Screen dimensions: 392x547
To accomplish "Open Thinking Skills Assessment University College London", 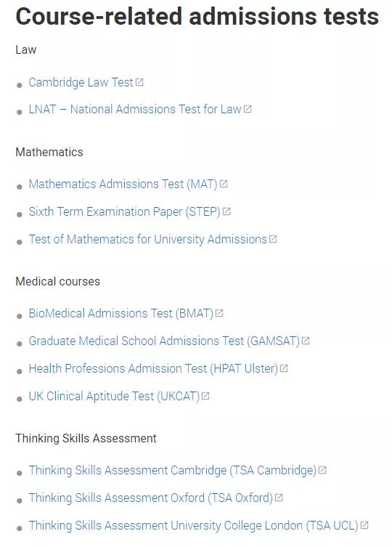I will [194, 526].
